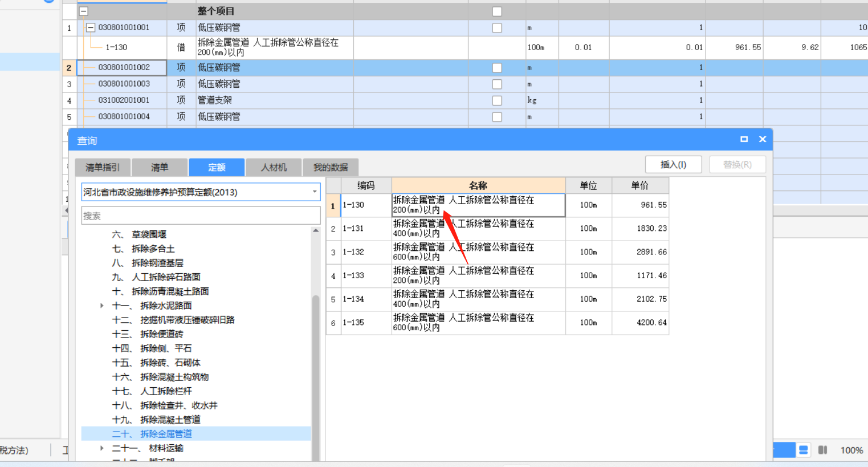Open the 河北省市政设施维修养护预算定额 dropdown
The height and width of the screenshot is (467, 868).
tap(315, 192)
